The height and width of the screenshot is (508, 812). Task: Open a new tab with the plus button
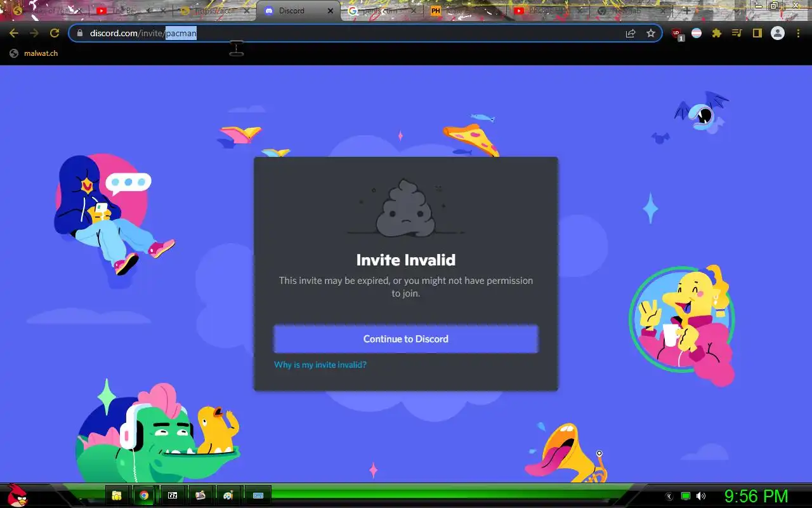pyautogui.click(x=686, y=11)
